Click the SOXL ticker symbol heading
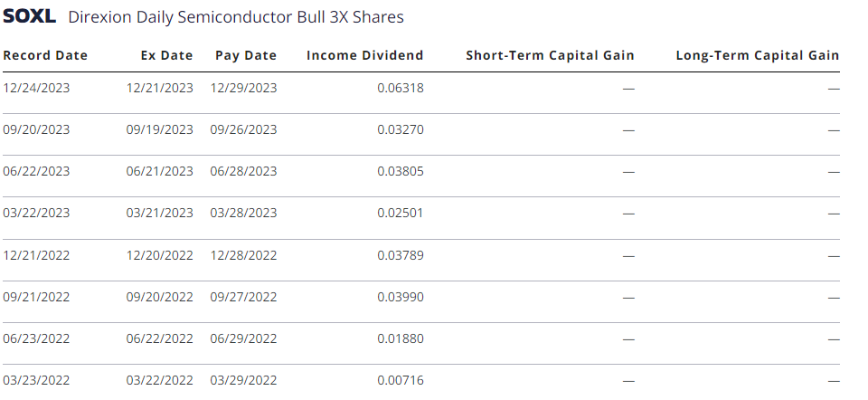The height and width of the screenshot is (400, 868). (29, 16)
